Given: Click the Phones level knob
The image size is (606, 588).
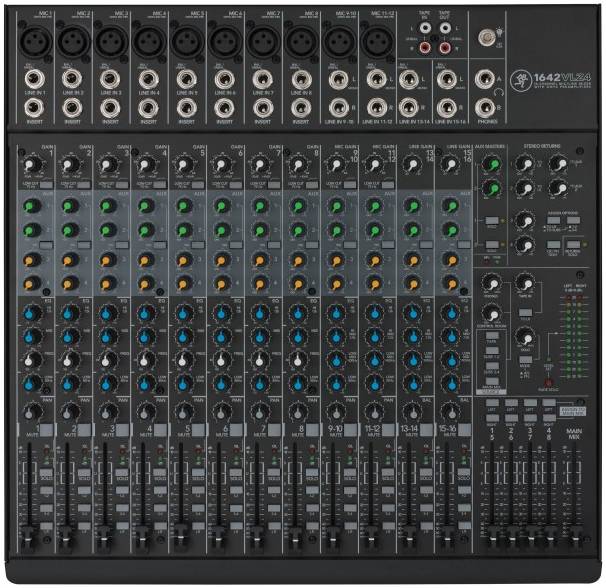Looking at the screenshot, I should (492, 283).
